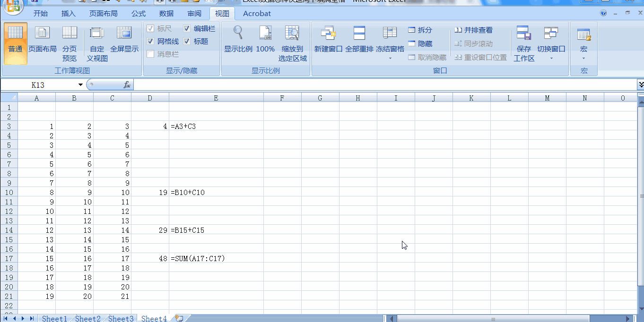
Task: Click the Name Box showing K13
Action: pyautogui.click(x=39, y=85)
